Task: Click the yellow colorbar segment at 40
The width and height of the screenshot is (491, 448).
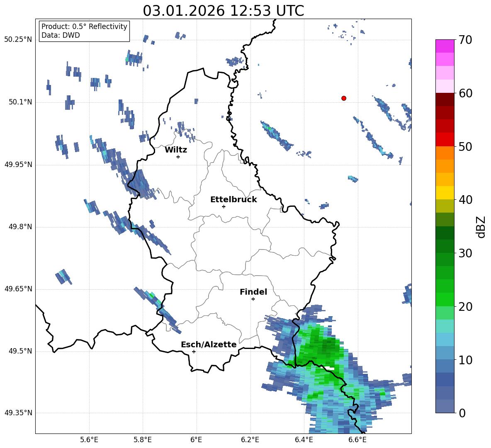Action: click(445, 193)
